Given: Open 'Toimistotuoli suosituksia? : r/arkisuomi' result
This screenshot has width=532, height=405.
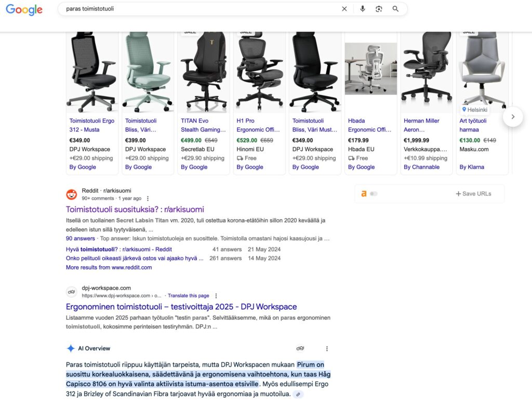Looking at the screenshot, I should (135, 210).
